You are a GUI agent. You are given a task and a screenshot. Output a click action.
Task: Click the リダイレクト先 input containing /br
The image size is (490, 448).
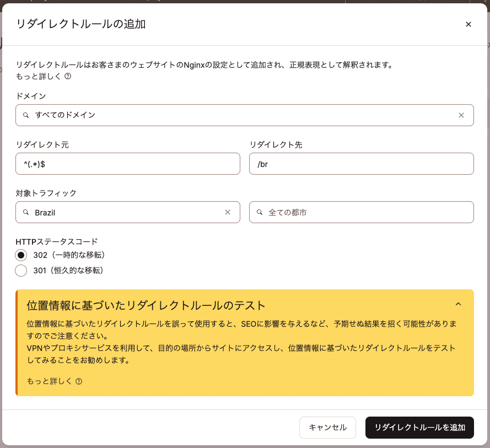coord(362,164)
